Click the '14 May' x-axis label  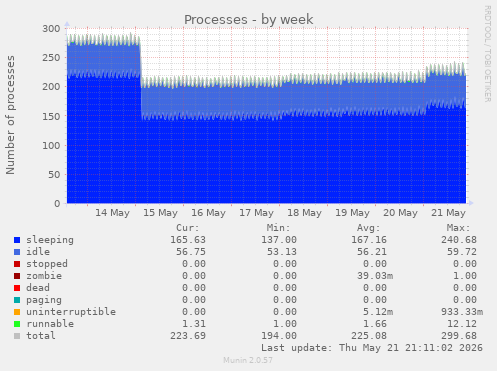point(112,213)
